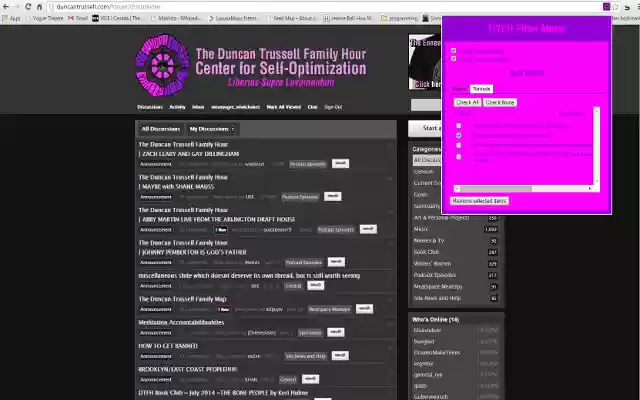Open the HOW TO GET BANNED thread
This screenshot has width=640, height=400.
click(168, 346)
